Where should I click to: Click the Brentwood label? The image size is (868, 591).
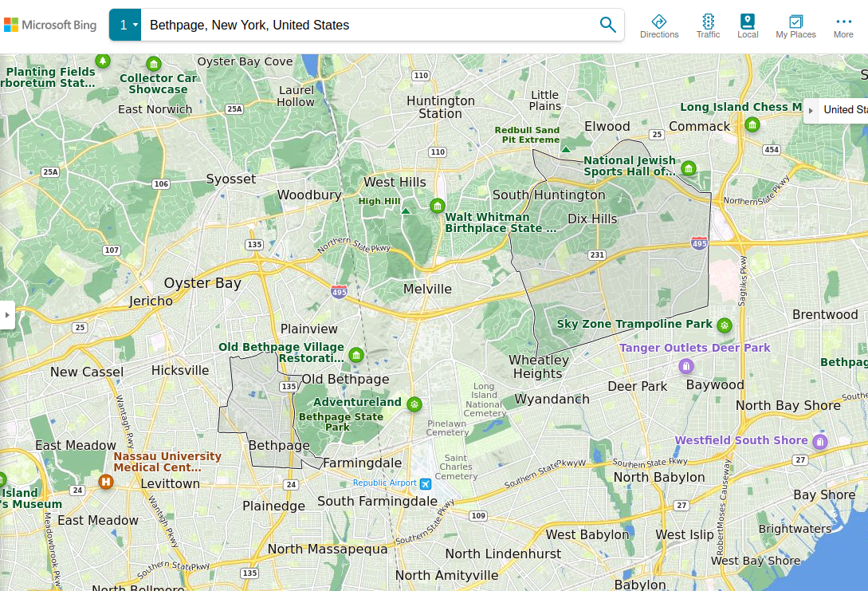coord(825,314)
